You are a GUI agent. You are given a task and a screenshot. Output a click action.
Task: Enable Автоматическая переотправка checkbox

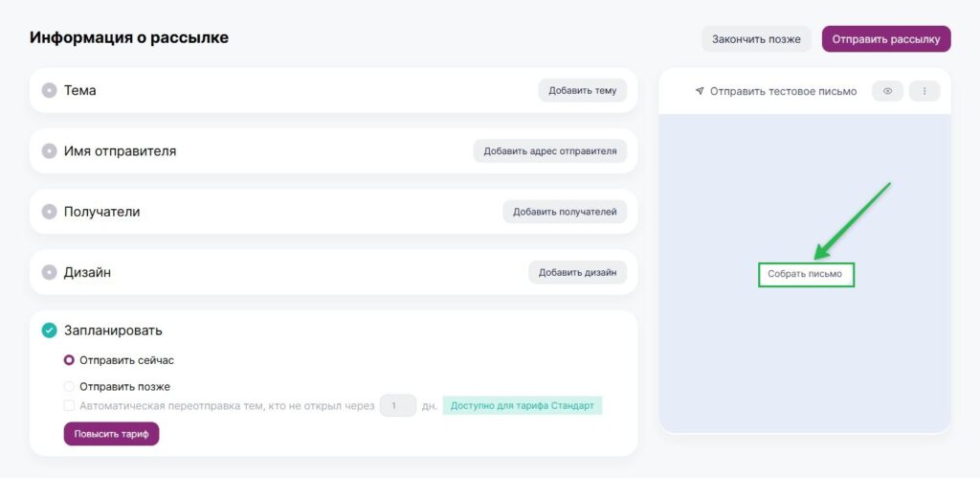[69, 406]
